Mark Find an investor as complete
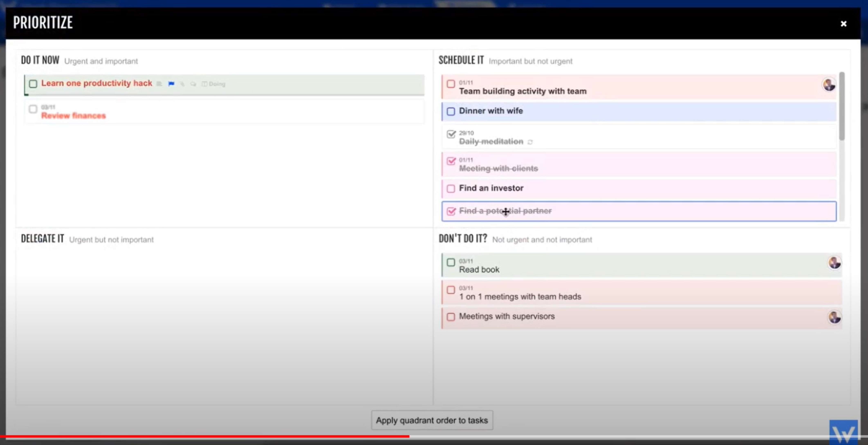Viewport: 868px width, 445px height. tap(451, 189)
